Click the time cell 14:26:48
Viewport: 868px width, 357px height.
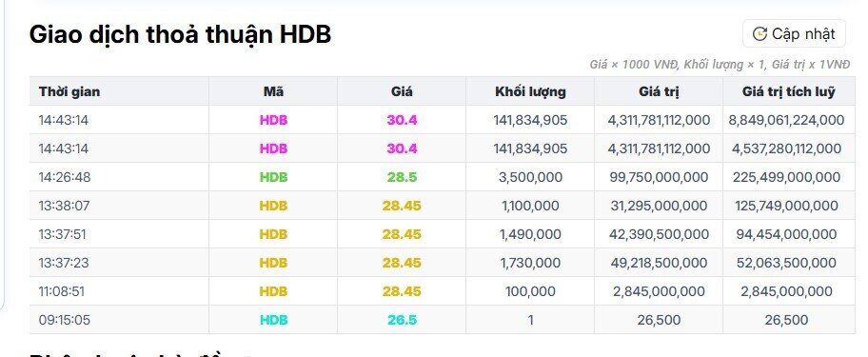[64, 177]
